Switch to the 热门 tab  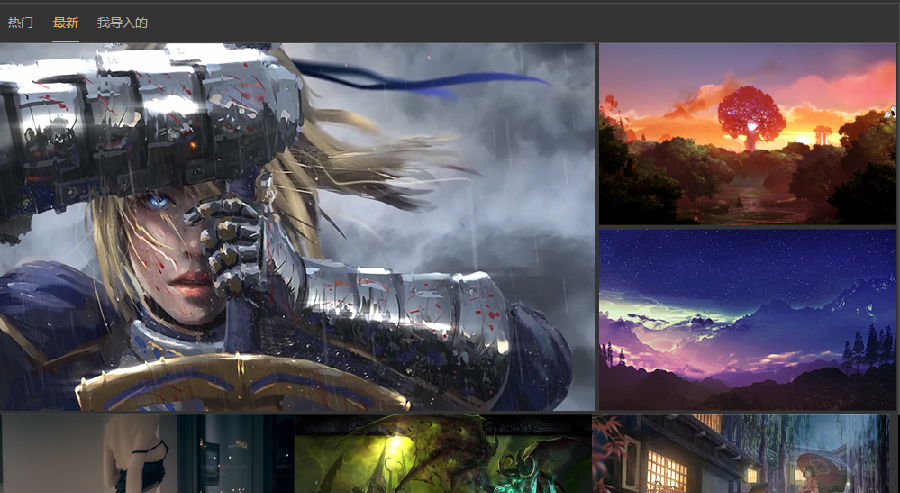(x=20, y=23)
